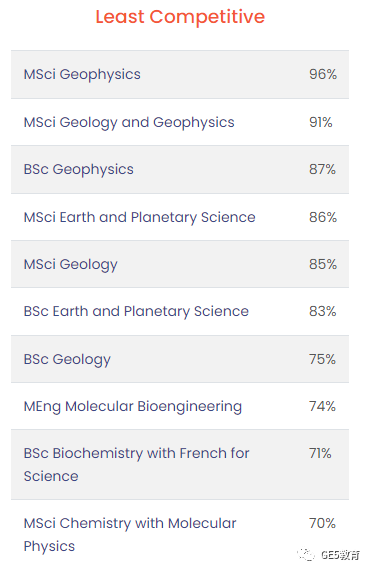Click the 86% percentage cell

323,217
